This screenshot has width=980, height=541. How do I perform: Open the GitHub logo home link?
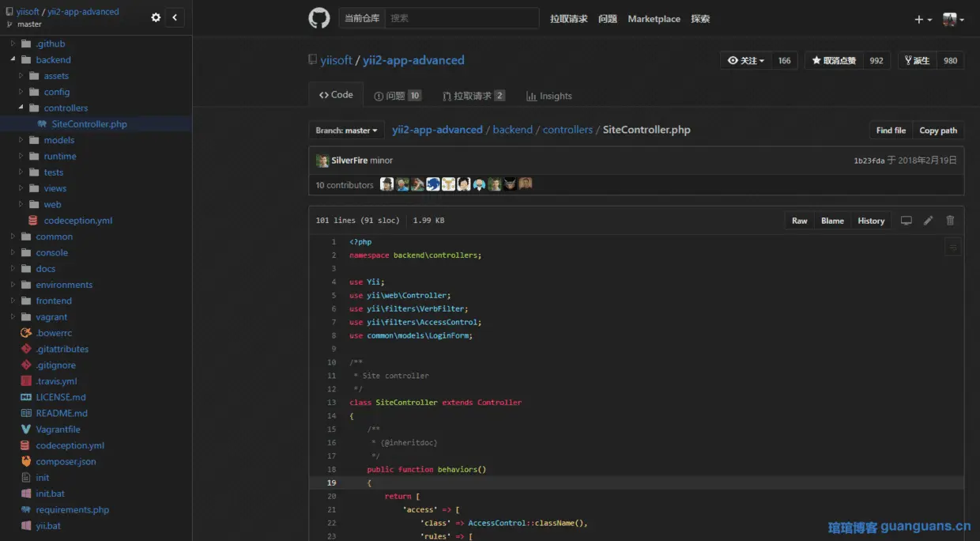(319, 18)
